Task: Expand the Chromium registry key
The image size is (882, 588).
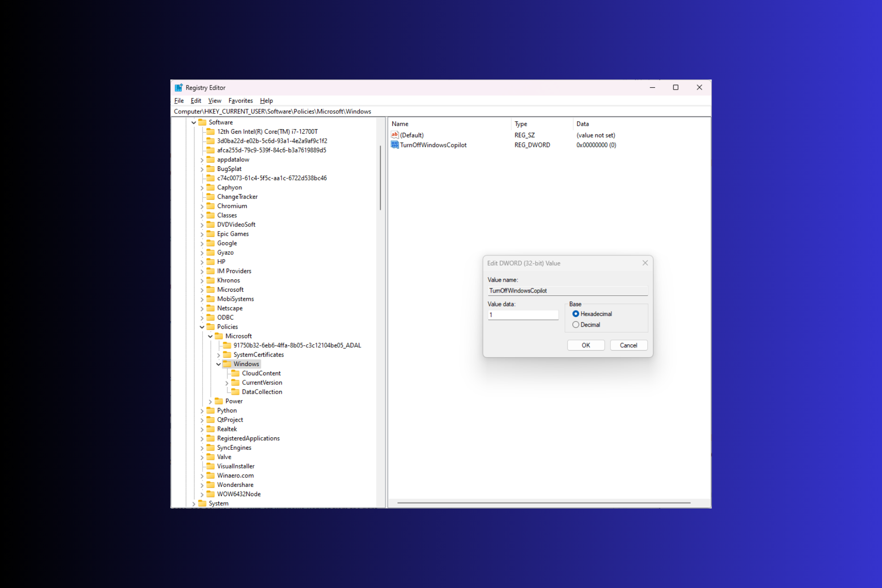Action: pyautogui.click(x=202, y=206)
